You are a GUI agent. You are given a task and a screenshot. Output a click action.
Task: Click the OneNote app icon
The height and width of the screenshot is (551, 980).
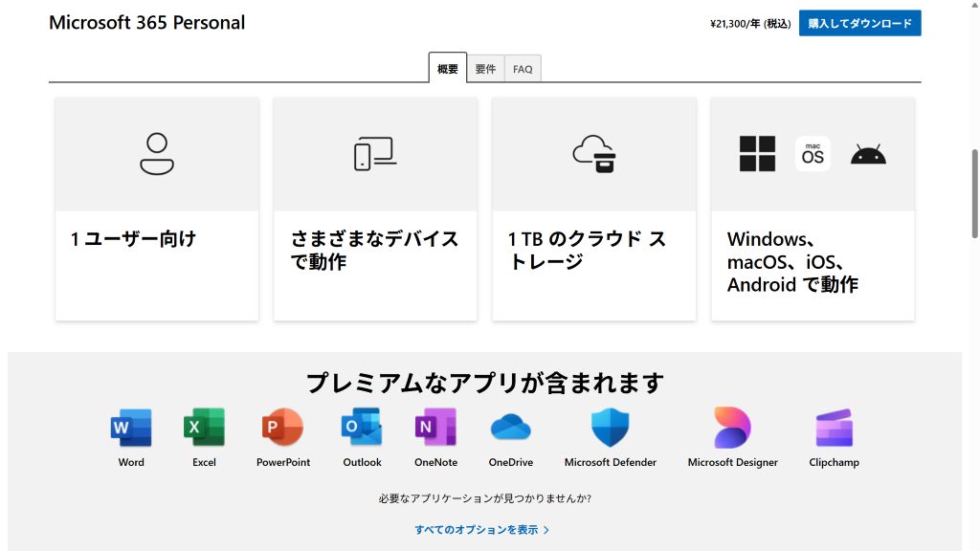[x=435, y=428]
